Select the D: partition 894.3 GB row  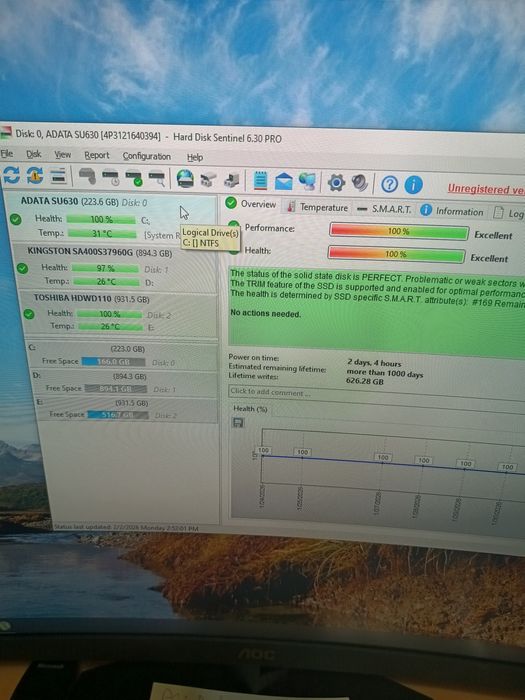point(124,382)
